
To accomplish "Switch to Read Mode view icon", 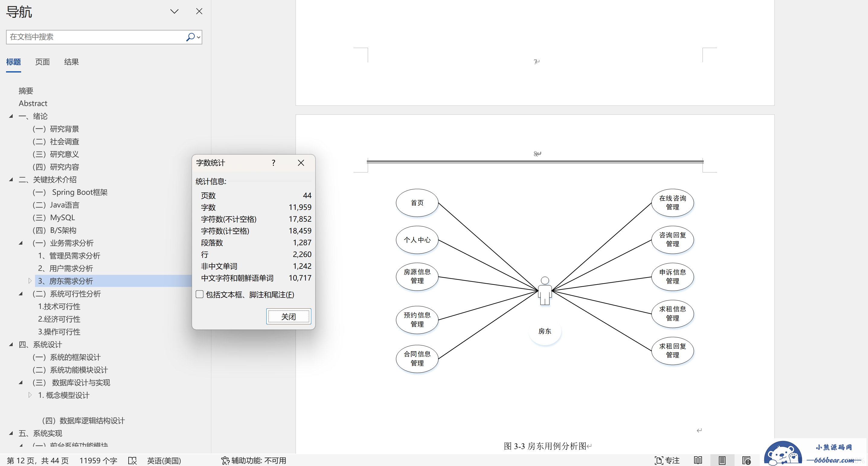I will coord(698,461).
